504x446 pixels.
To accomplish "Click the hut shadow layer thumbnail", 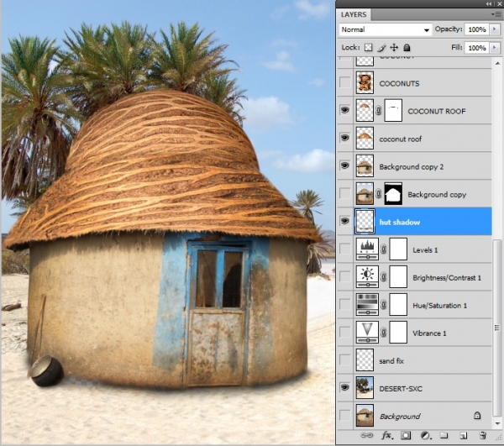I will [365, 221].
